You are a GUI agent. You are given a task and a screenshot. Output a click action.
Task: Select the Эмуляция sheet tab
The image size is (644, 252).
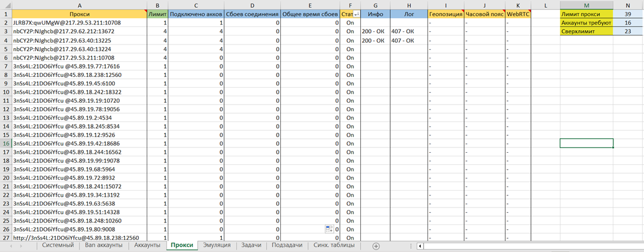[x=216, y=245]
